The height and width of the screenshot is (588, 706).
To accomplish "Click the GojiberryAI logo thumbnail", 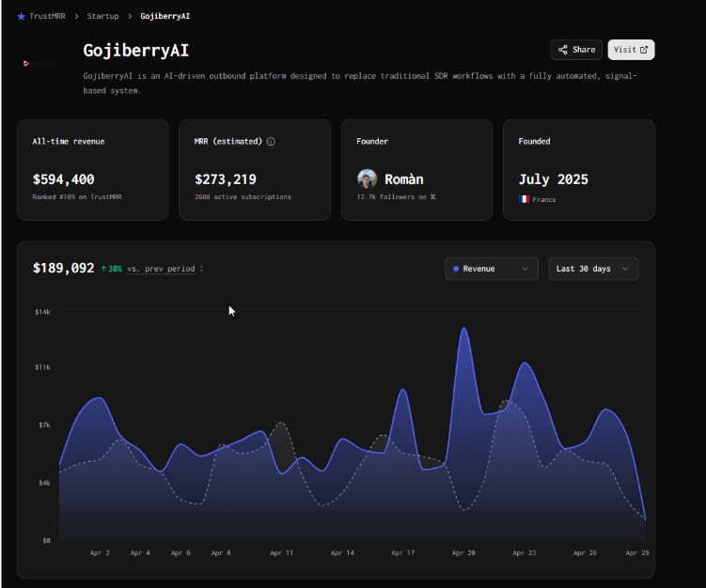I will click(42, 64).
